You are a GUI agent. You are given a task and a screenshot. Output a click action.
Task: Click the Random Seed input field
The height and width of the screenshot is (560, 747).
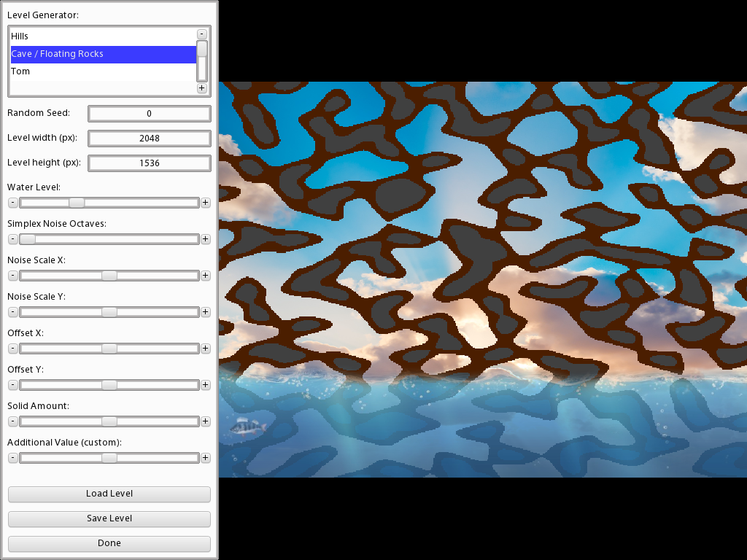pos(149,114)
